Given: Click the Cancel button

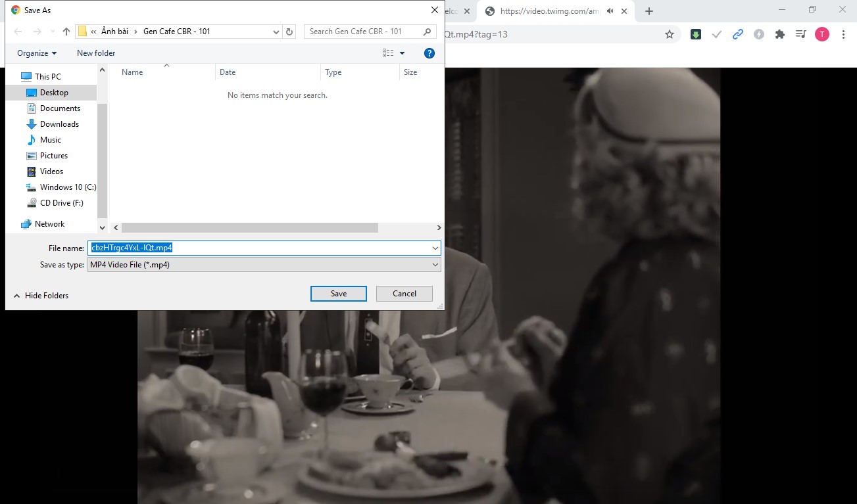Looking at the screenshot, I should pos(404,293).
